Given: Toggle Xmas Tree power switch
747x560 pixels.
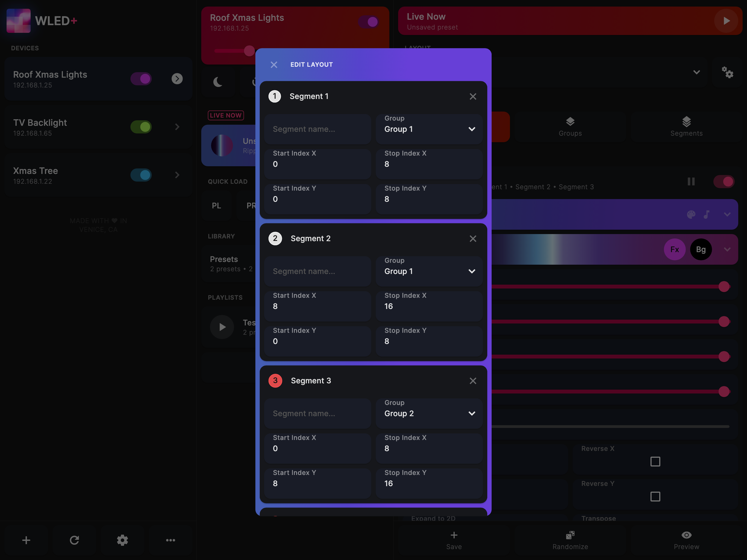Looking at the screenshot, I should [x=141, y=175].
